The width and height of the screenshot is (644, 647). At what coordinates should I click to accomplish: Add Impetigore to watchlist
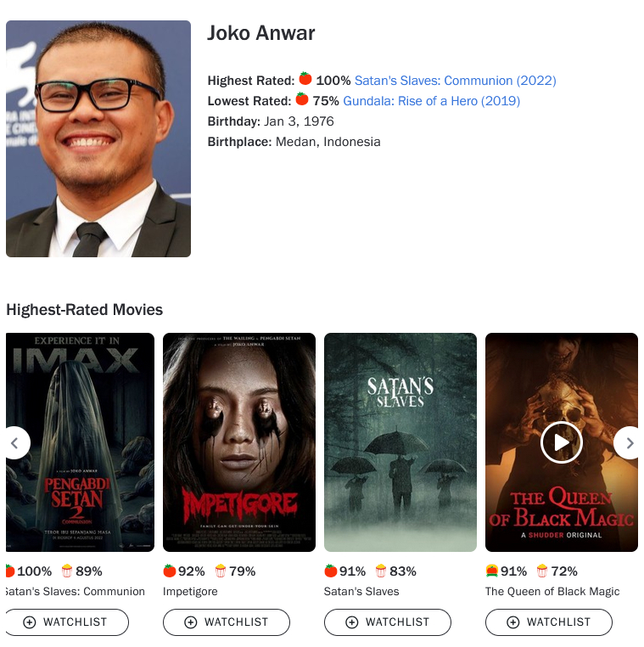(x=227, y=622)
